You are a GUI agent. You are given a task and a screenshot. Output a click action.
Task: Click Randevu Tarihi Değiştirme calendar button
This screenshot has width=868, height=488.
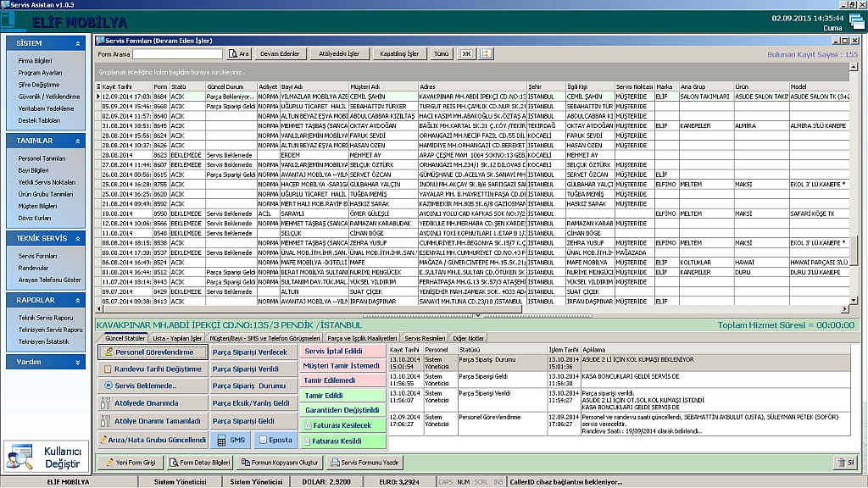[x=153, y=369]
